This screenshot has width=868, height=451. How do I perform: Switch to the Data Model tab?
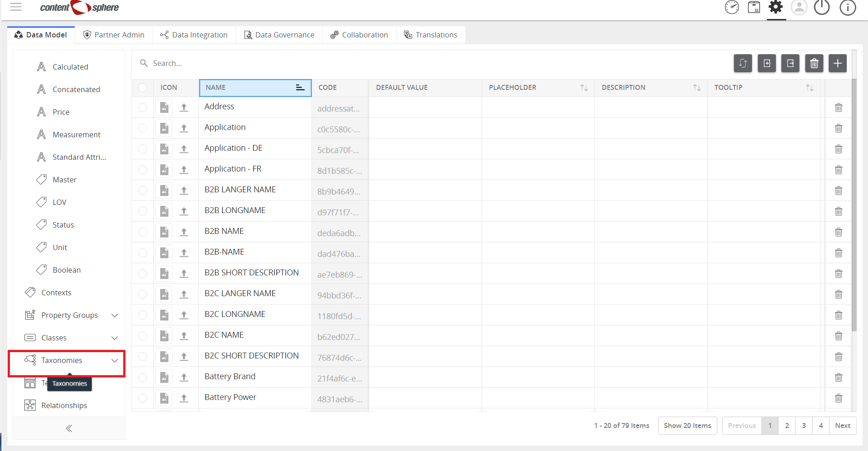(x=41, y=35)
